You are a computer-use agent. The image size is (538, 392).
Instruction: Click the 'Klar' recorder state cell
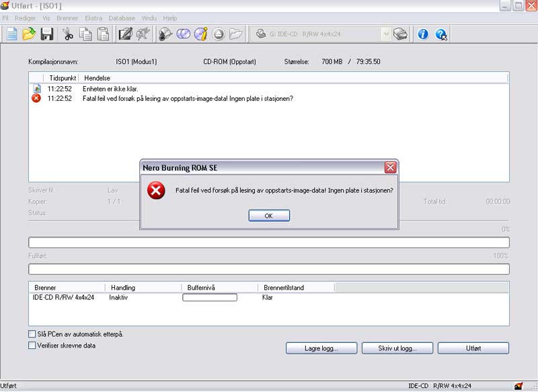[267, 297]
